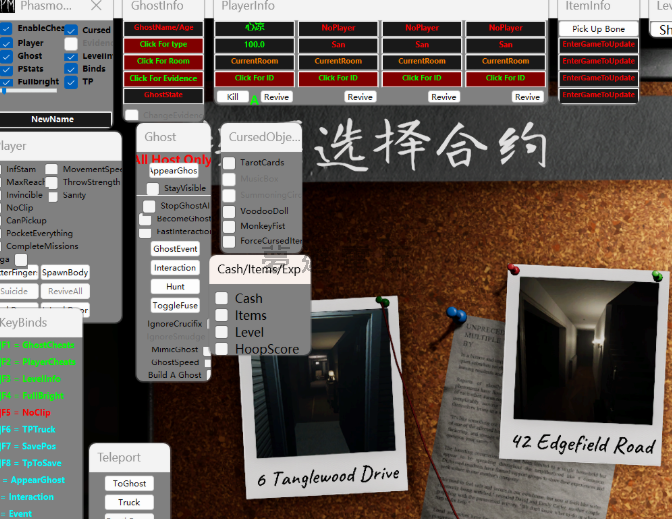Click the KeyBinds panel header

pyautogui.click(x=39, y=323)
